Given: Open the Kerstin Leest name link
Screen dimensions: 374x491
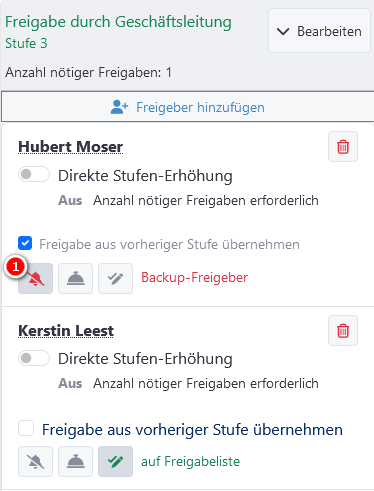Looking at the screenshot, I should coord(66,331).
